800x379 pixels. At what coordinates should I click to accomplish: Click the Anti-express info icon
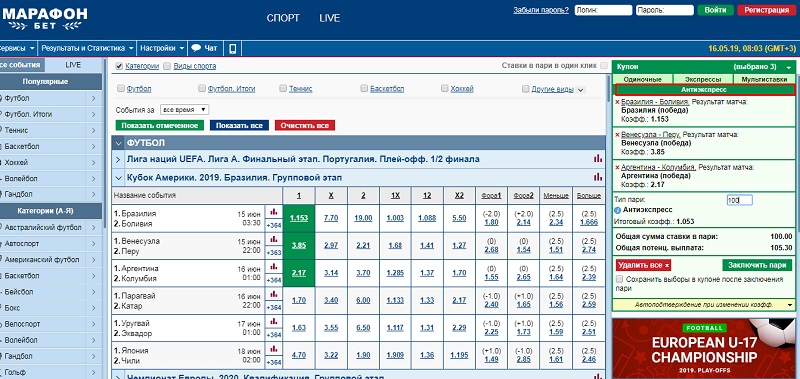[618, 210]
